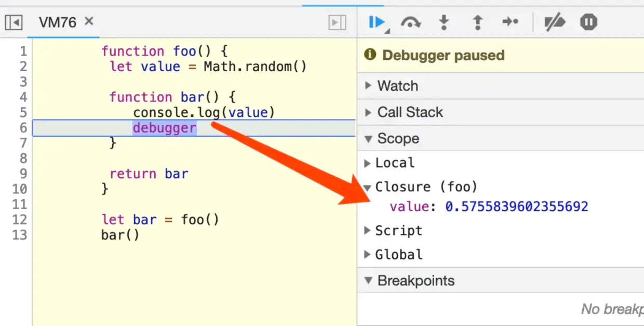Close the VM76 tab

click(89, 21)
